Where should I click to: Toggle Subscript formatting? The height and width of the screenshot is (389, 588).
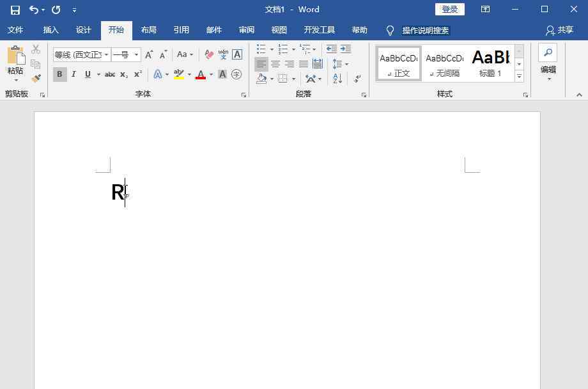(x=124, y=75)
